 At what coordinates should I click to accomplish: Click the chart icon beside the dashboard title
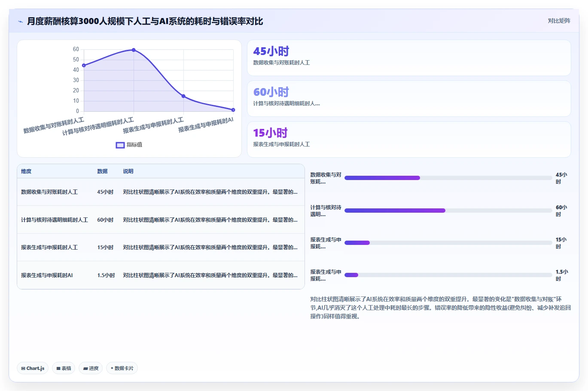[20, 21]
